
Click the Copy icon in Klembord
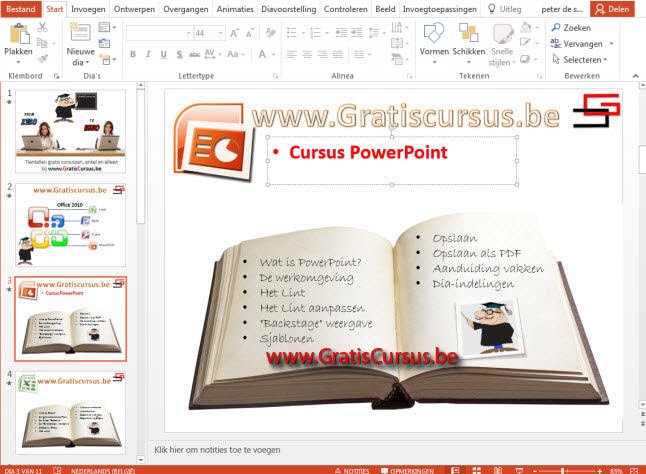pyautogui.click(x=42, y=43)
